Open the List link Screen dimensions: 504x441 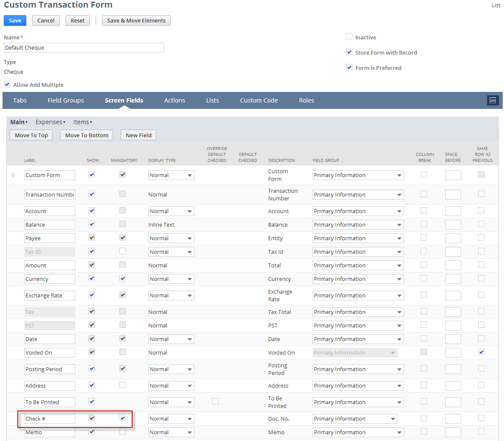point(496,6)
